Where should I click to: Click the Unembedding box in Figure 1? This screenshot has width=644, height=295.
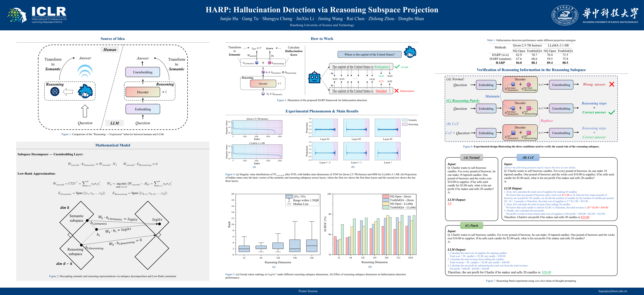pyautogui.click(x=143, y=72)
